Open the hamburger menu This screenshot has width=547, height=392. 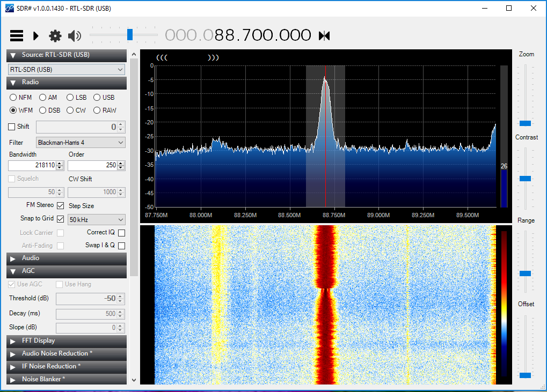(x=16, y=35)
